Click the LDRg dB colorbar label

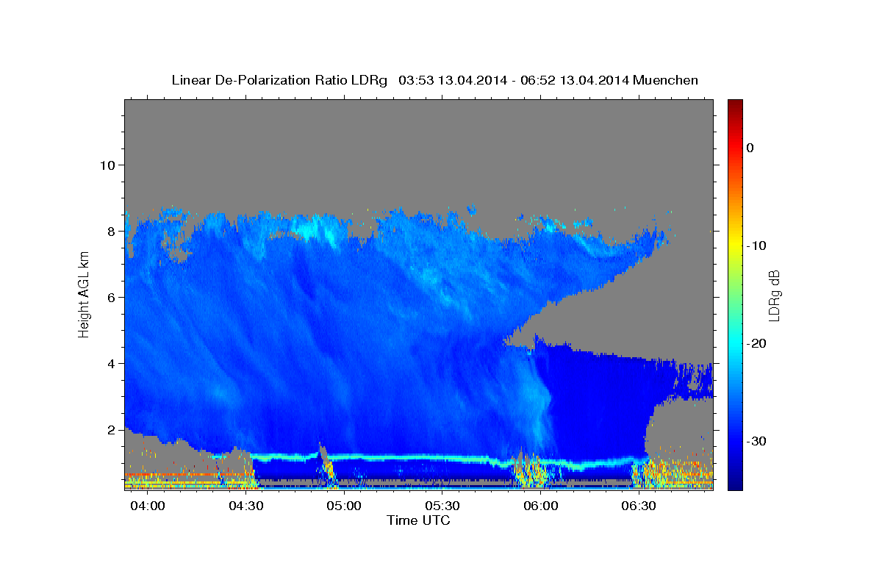(774, 295)
